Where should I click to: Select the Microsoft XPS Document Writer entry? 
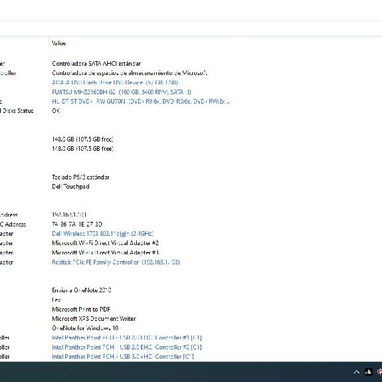pos(94,318)
